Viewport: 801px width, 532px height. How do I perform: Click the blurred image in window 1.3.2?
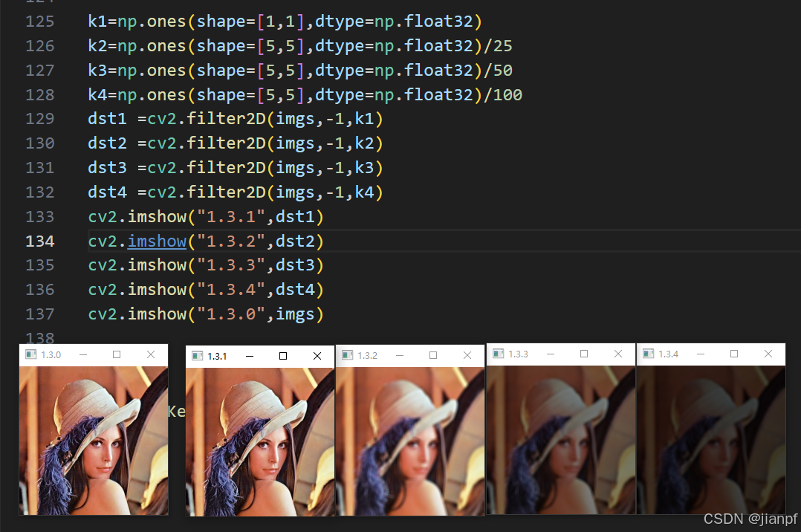[x=410, y=441]
